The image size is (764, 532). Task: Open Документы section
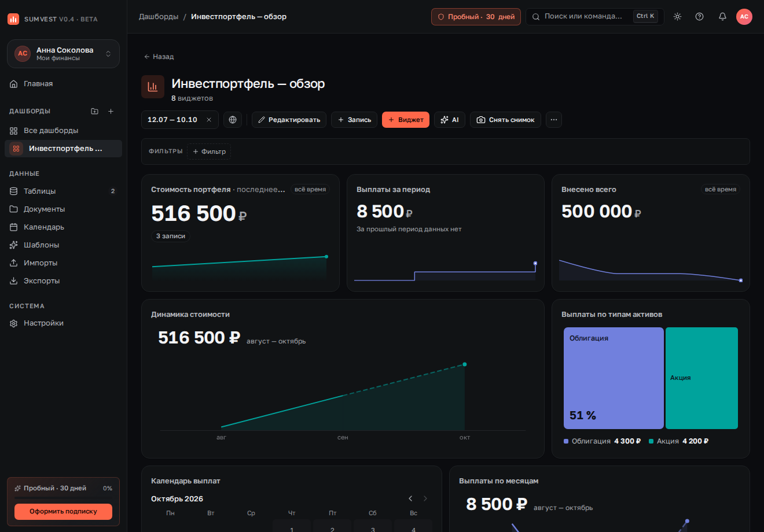coord(64,209)
